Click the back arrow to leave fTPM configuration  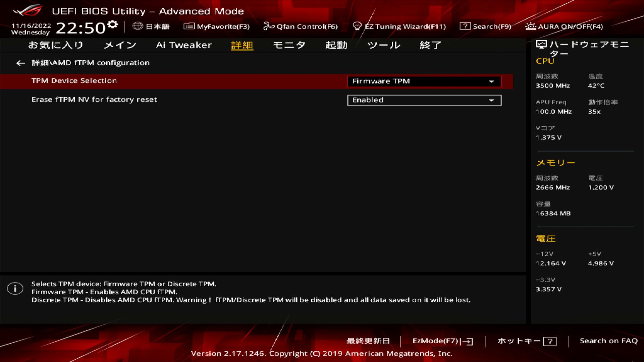click(21, 63)
